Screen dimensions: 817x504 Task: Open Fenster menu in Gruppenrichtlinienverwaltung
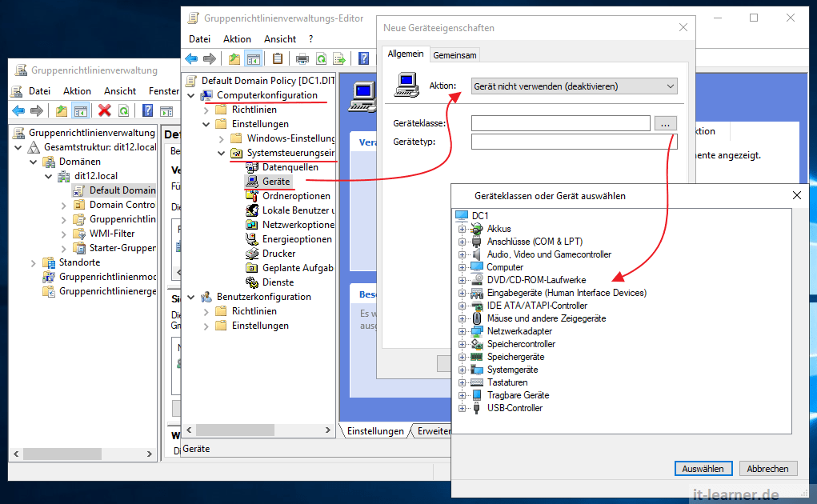(x=163, y=91)
